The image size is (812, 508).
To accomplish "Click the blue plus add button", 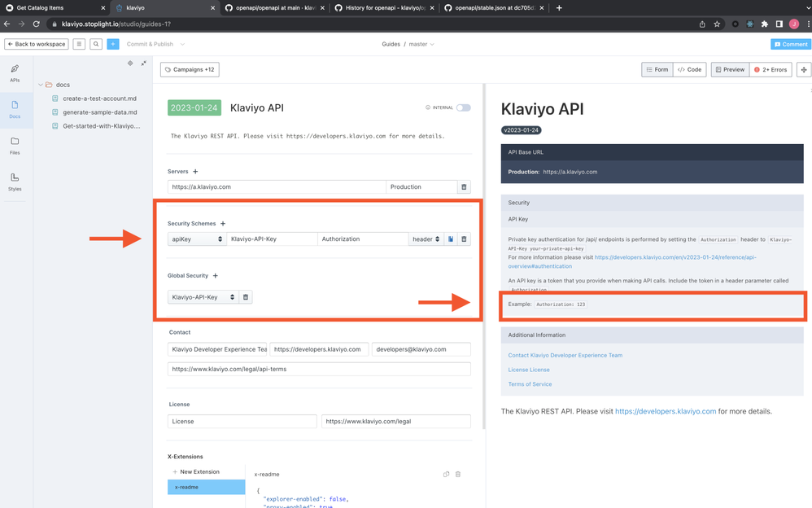I will (113, 44).
